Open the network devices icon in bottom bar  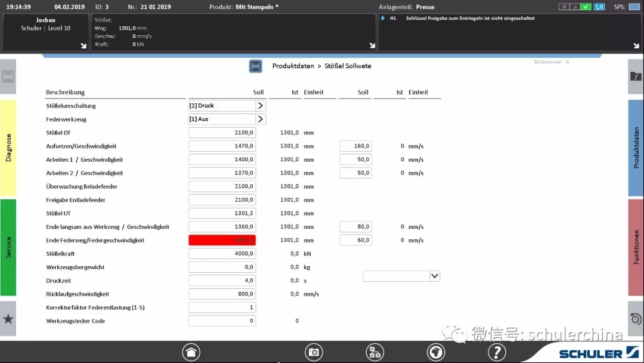pos(374,352)
